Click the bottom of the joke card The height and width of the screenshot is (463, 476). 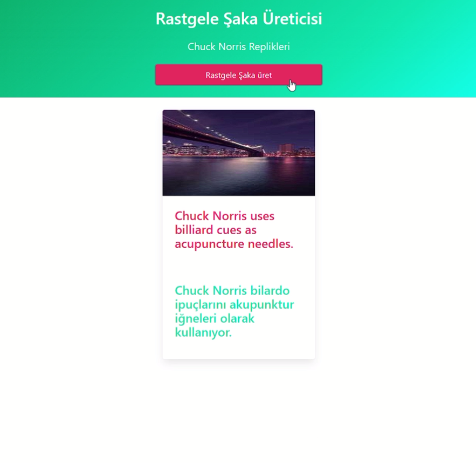coord(238,351)
